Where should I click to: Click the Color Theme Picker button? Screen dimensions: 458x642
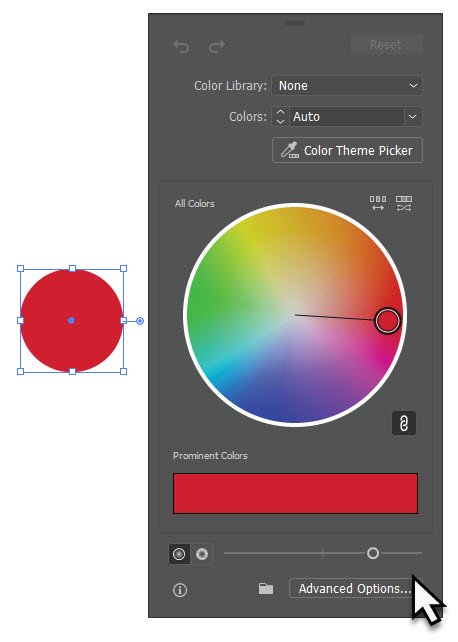347,150
